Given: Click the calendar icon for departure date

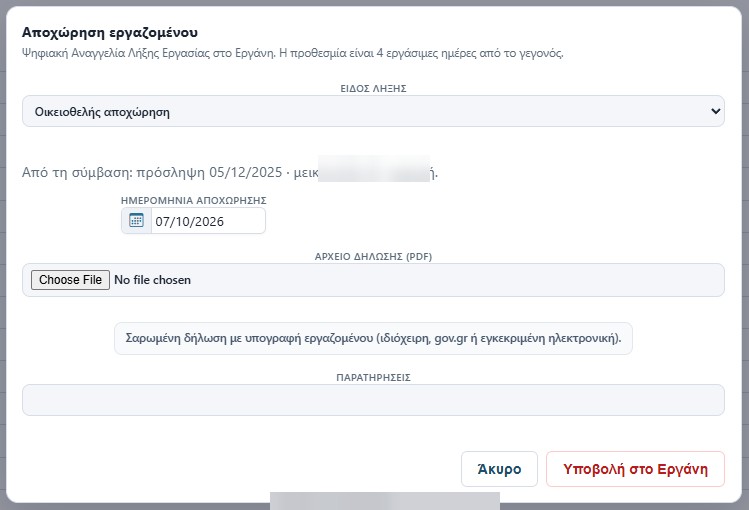Looking at the screenshot, I should pyautogui.click(x=137, y=221).
